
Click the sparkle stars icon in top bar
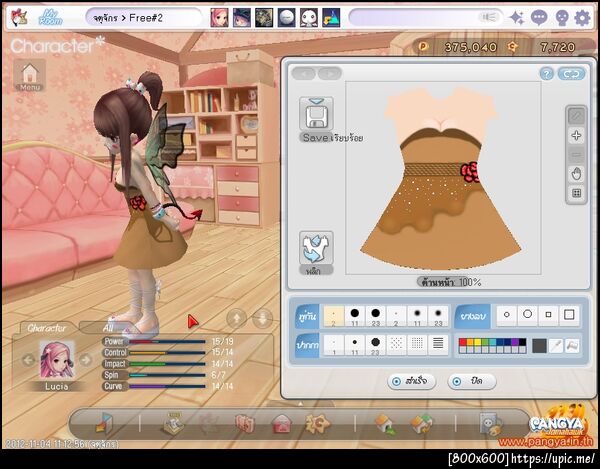517,18
